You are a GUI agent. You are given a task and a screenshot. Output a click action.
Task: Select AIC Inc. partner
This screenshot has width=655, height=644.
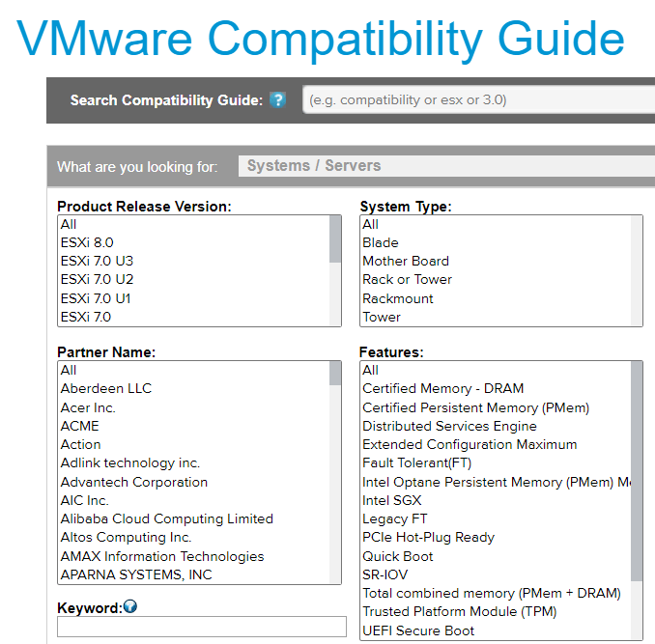pyautogui.click(x=193, y=500)
